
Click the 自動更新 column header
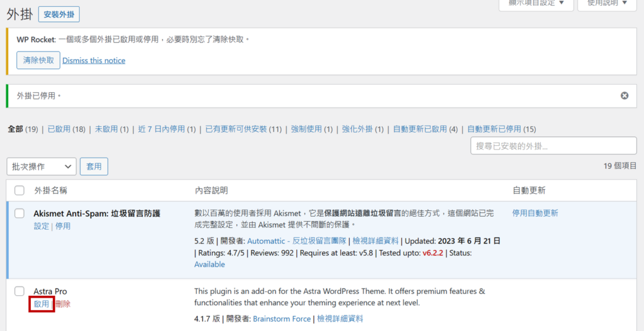[529, 190]
